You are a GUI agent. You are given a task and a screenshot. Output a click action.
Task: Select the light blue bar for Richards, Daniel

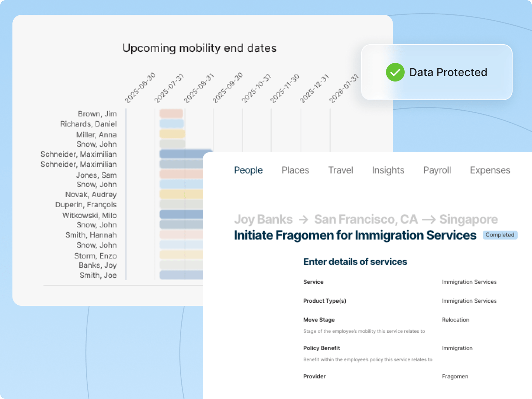coord(172,124)
